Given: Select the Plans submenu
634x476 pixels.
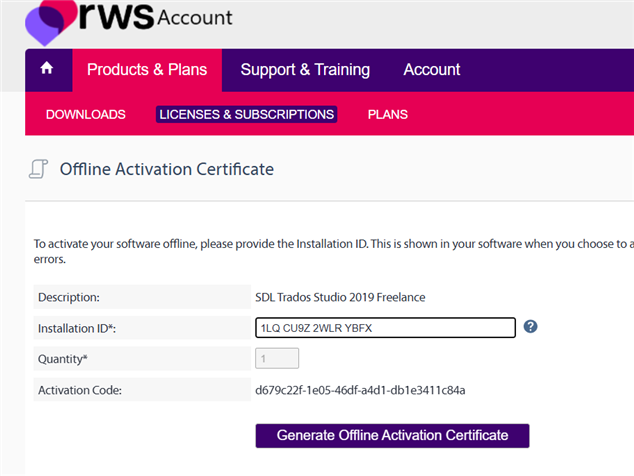Looking at the screenshot, I should [387, 114].
